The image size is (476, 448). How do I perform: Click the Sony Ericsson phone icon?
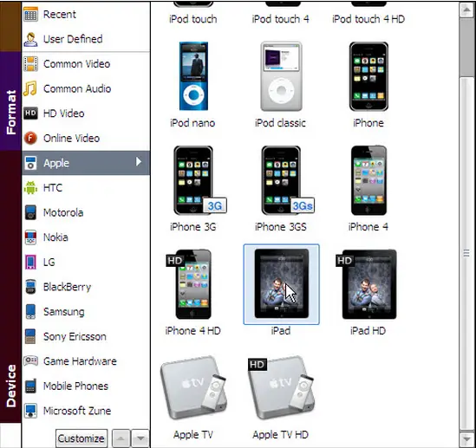click(30, 336)
